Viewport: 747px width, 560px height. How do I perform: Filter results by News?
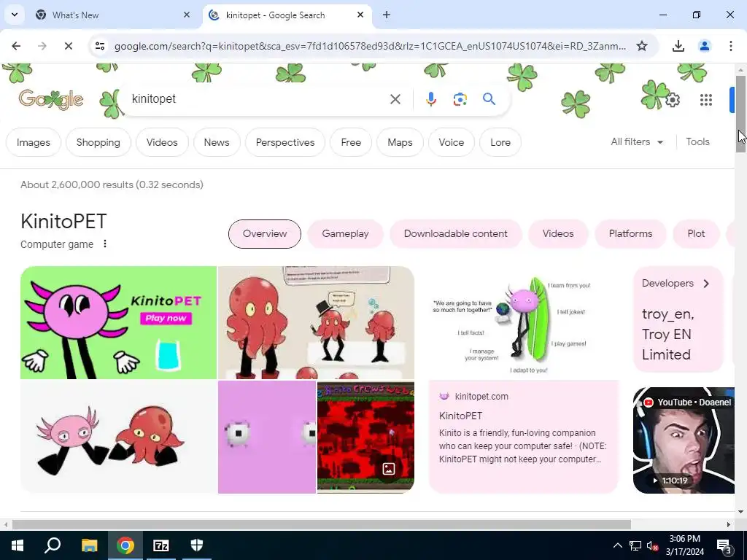point(216,142)
